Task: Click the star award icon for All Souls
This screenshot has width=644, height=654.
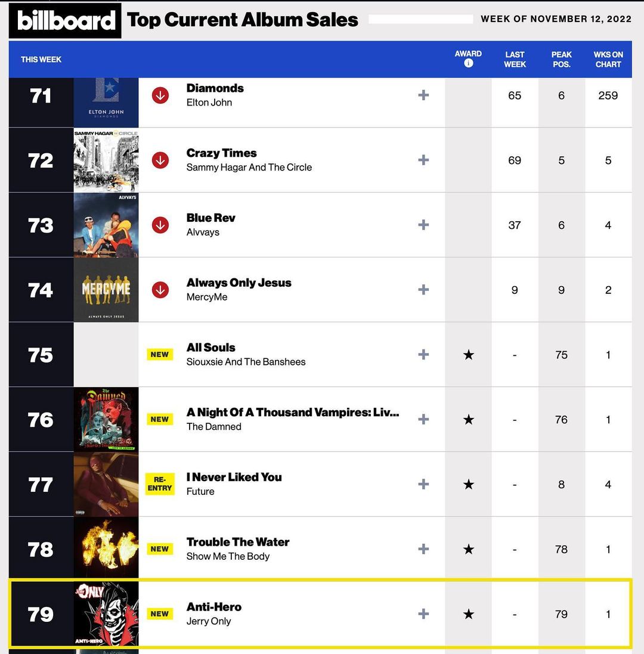Action: (469, 355)
